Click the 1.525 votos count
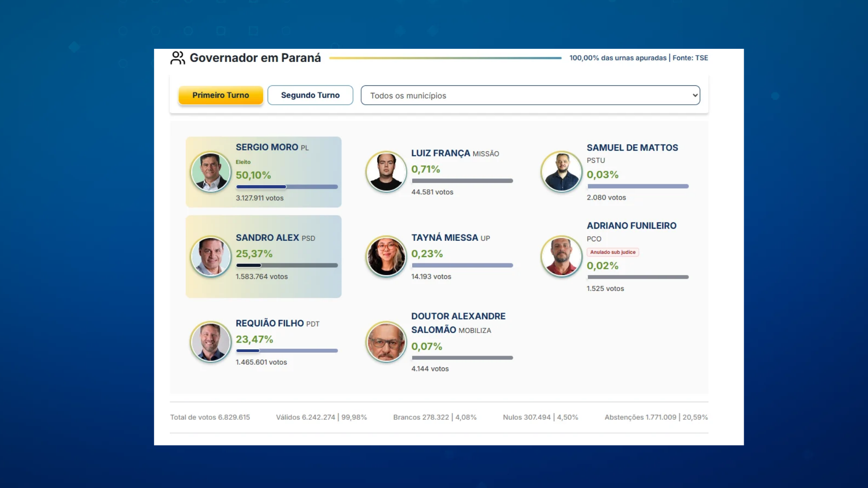Screen dimensions: 868x488 coord(605,289)
